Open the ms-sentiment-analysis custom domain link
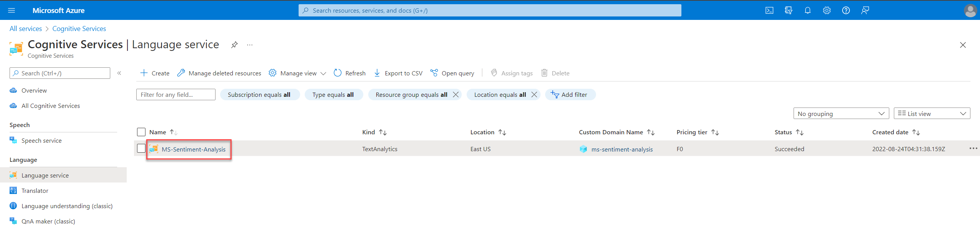Image resolution: width=980 pixels, height=233 pixels. click(x=622, y=149)
